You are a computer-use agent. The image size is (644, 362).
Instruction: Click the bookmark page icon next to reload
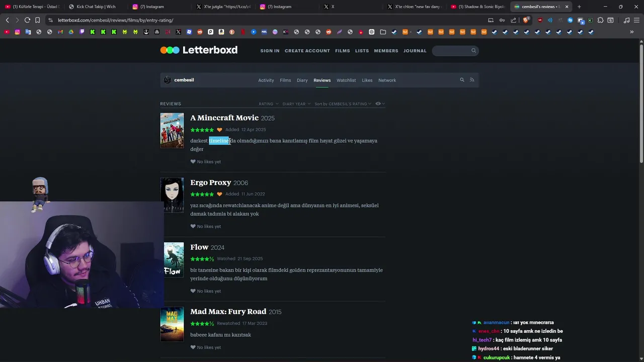click(x=37, y=20)
